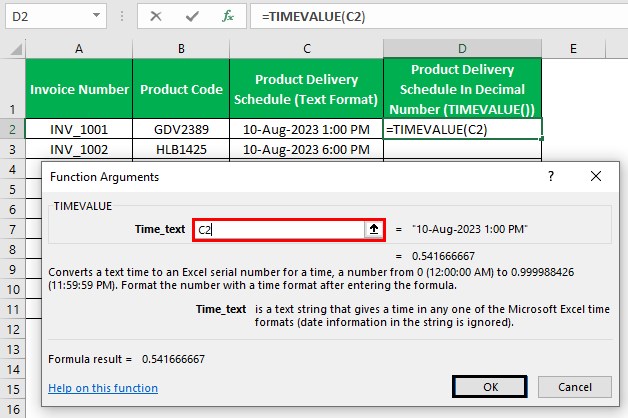The height and width of the screenshot is (418, 628).
Task: Open Help on this function link
Action: click(x=103, y=388)
